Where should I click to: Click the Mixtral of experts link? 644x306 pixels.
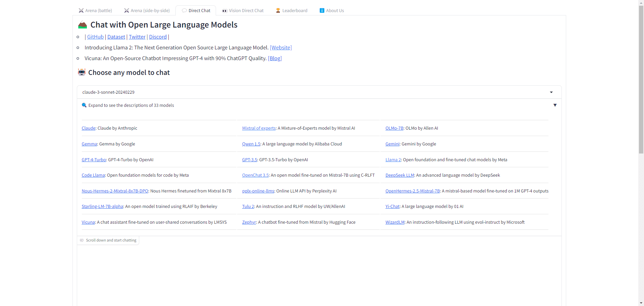[259, 128]
